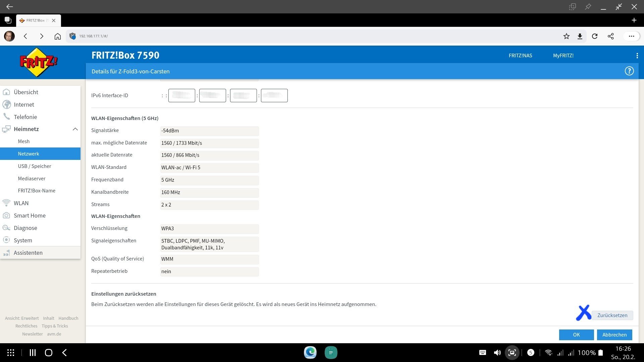This screenshot has height=362, width=644.
Task: Open the Newsletter footer link
Action: point(33,334)
